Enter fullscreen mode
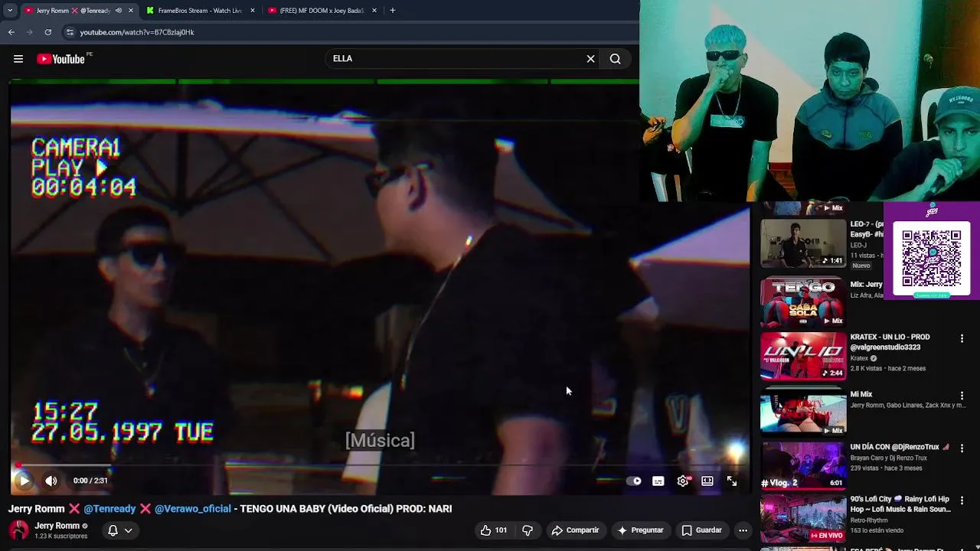Image resolution: width=980 pixels, height=551 pixels. (732, 481)
